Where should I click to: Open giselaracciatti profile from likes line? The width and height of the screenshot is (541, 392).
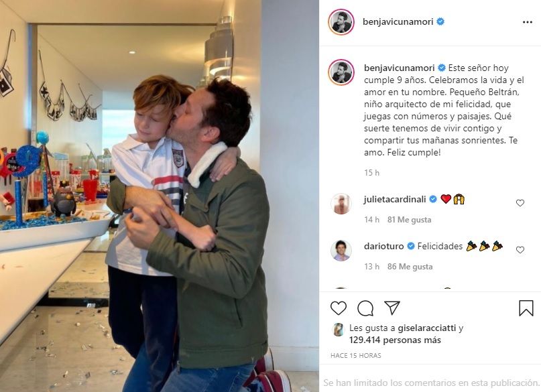(427, 328)
